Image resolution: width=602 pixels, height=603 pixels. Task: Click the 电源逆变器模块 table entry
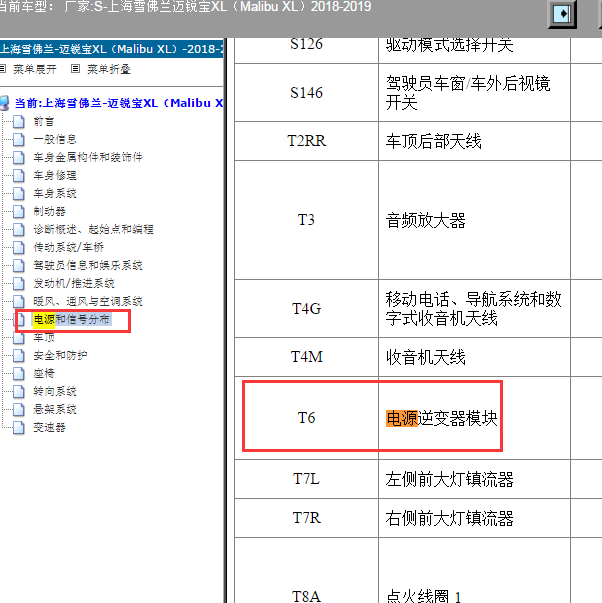pyautogui.click(x=441, y=418)
